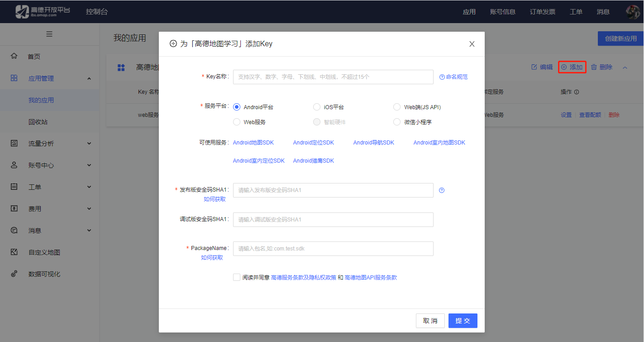
Task: Select the iOS平台 radio button
Action: coord(317,107)
